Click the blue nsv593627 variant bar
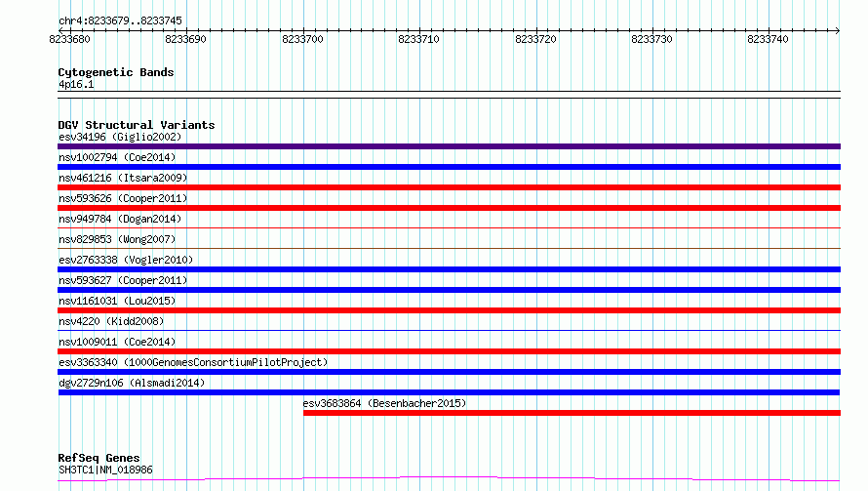Image resolution: width=868 pixels, height=491 pixels. tap(449, 290)
